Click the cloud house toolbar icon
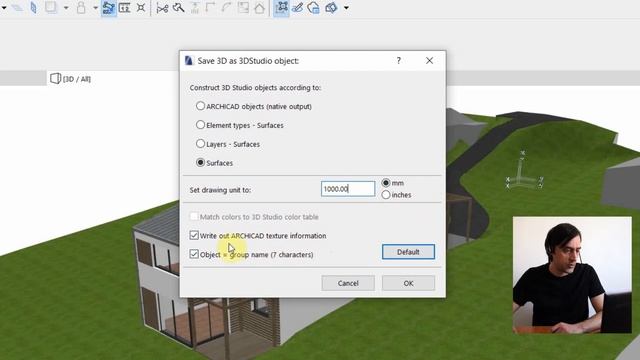This screenshot has height=360, width=640. coord(313,8)
